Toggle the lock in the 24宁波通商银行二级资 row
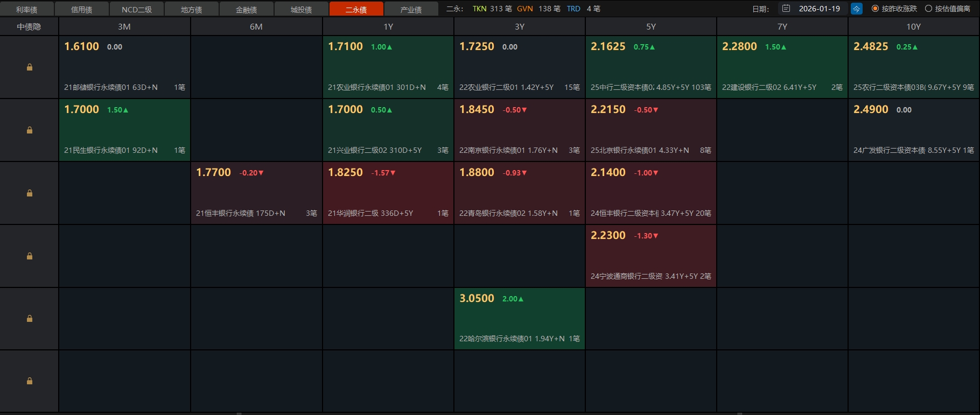 (30, 256)
